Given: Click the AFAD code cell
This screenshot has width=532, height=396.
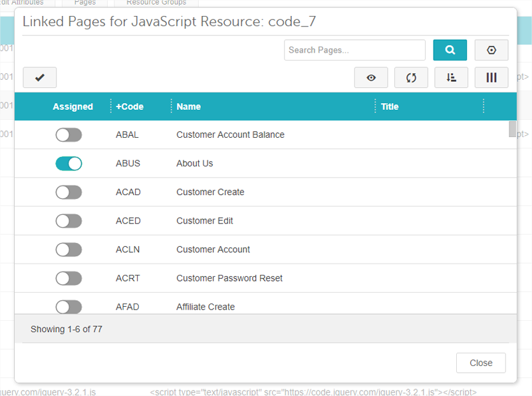Looking at the screenshot, I should click(x=128, y=307).
